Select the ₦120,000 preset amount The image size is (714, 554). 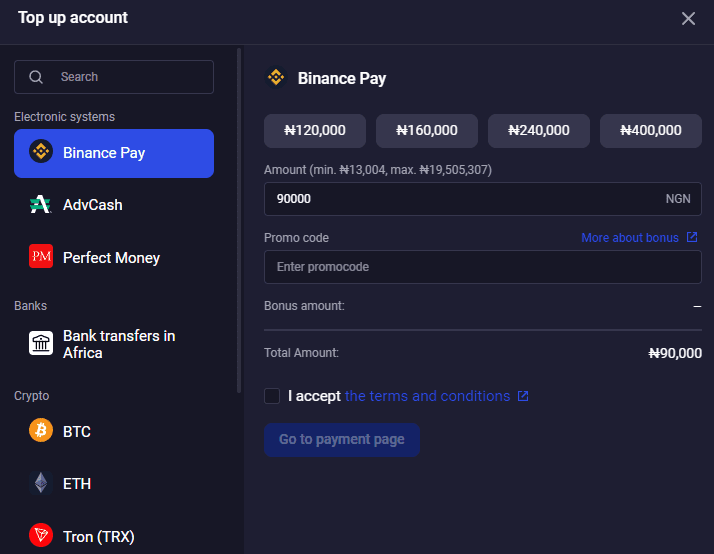coord(315,131)
